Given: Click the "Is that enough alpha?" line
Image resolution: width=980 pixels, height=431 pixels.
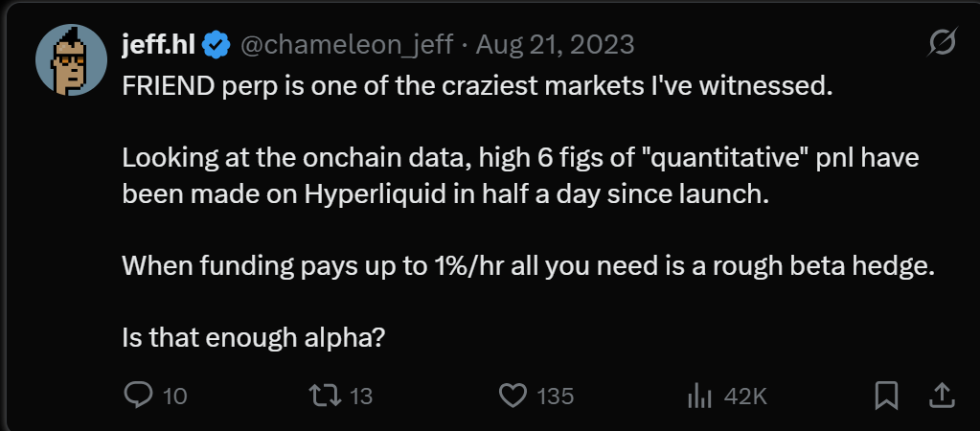Looking at the screenshot, I should 253,338.
